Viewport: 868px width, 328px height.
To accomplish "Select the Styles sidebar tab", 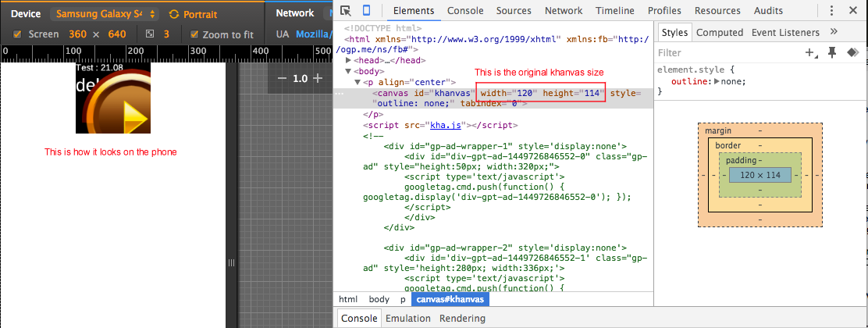I will [674, 32].
